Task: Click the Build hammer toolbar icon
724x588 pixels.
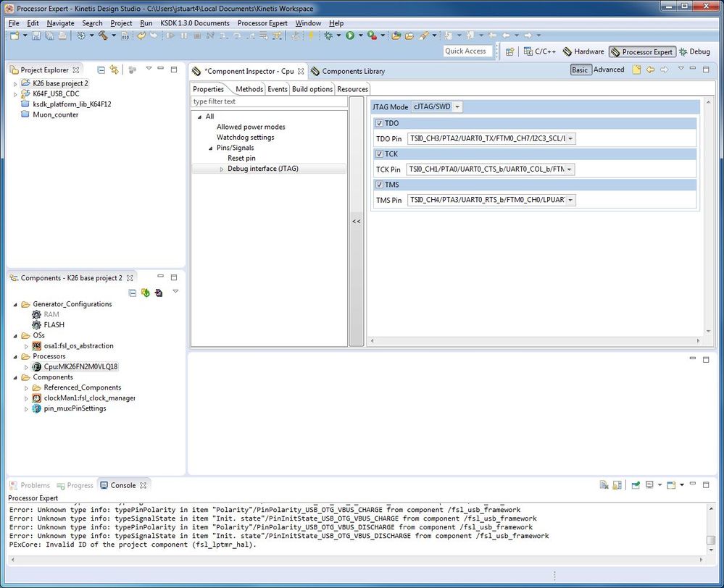Action: [x=103, y=35]
